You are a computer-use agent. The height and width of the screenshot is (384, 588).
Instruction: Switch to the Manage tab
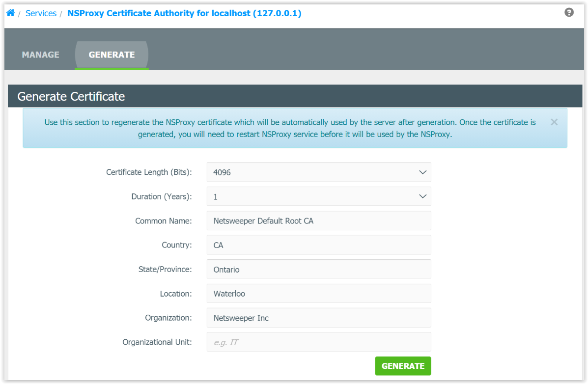pyautogui.click(x=40, y=55)
